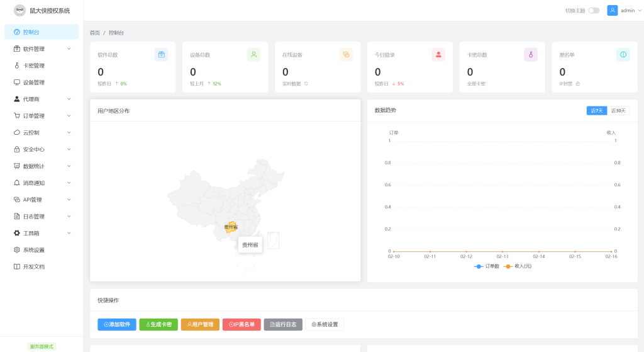
Task: Click the 软件总数 card blue icon
Action: (x=162, y=55)
